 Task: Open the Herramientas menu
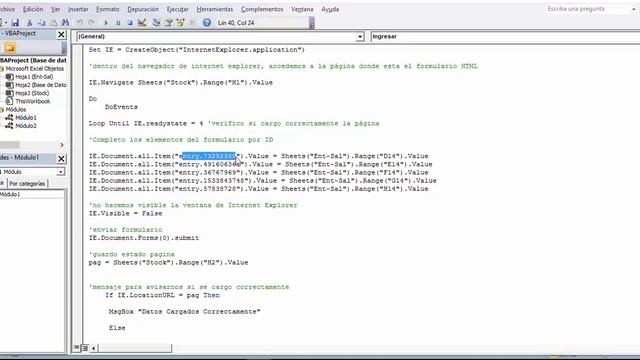tap(215, 9)
